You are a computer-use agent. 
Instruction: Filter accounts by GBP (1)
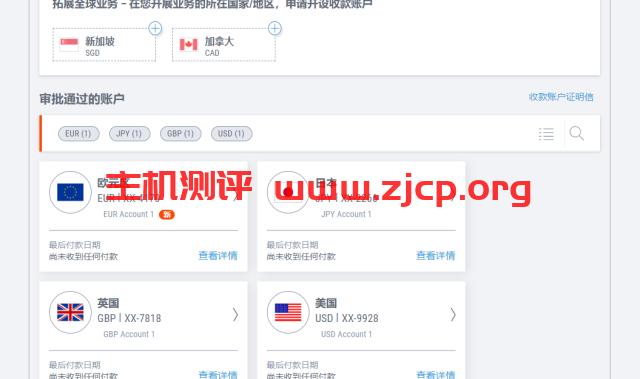tap(180, 134)
